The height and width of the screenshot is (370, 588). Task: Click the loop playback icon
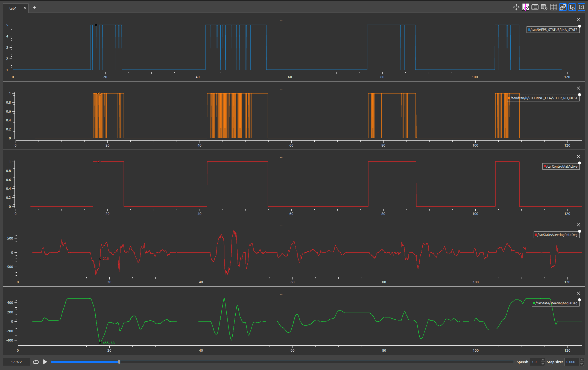36,362
